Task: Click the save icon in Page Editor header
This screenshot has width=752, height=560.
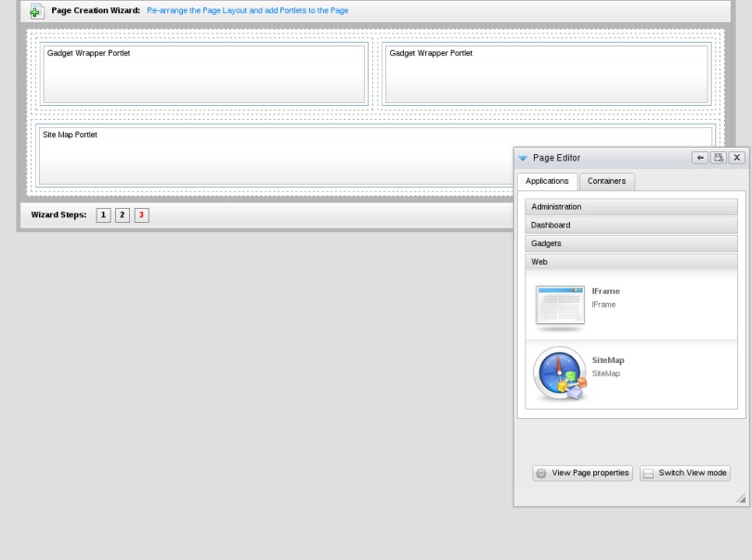Action: pos(719,158)
